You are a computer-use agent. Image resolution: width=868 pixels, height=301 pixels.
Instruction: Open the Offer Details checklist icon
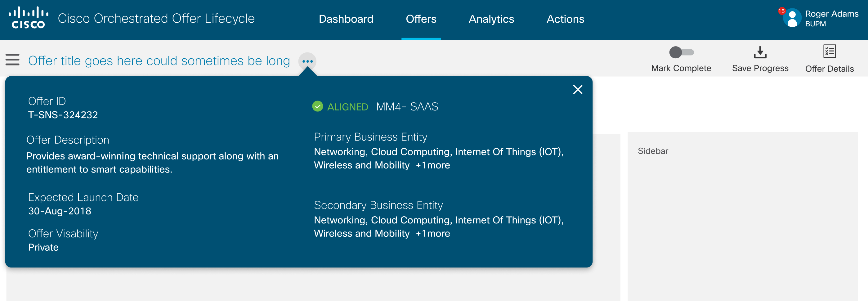pyautogui.click(x=829, y=52)
